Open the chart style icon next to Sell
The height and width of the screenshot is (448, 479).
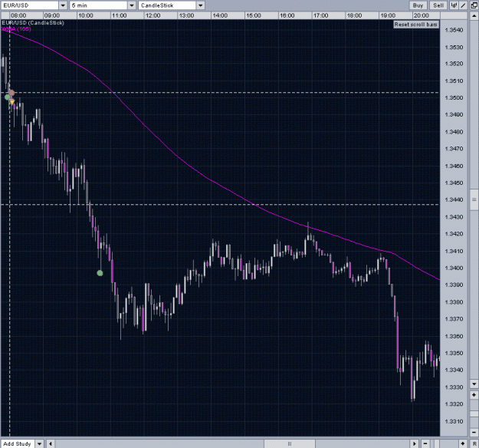point(454,5)
